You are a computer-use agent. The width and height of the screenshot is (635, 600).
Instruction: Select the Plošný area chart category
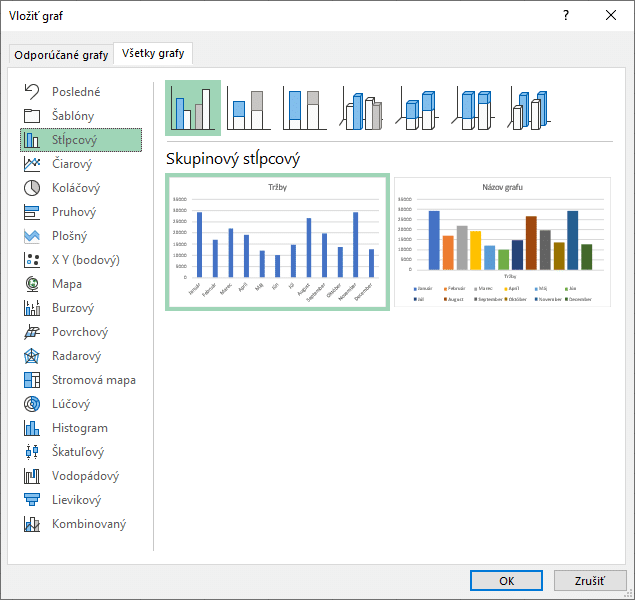pyautogui.click(x=81, y=236)
